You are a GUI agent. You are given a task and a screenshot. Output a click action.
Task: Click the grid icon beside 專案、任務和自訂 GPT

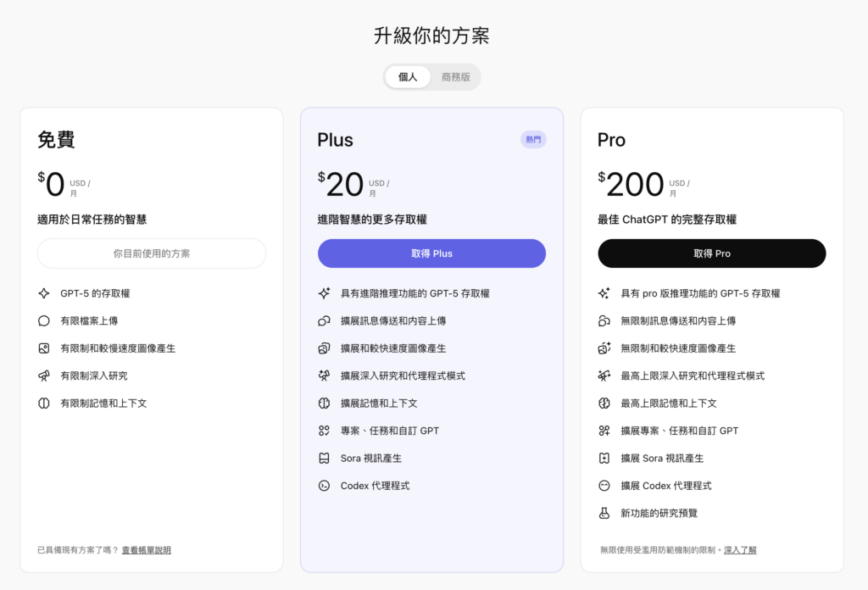pos(325,431)
